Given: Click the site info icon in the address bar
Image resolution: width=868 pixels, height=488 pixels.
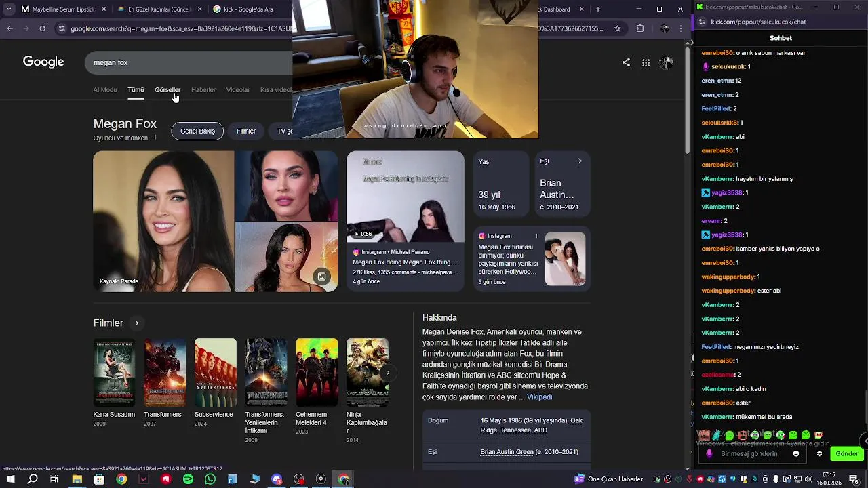Looking at the screenshot, I should 62,28.
